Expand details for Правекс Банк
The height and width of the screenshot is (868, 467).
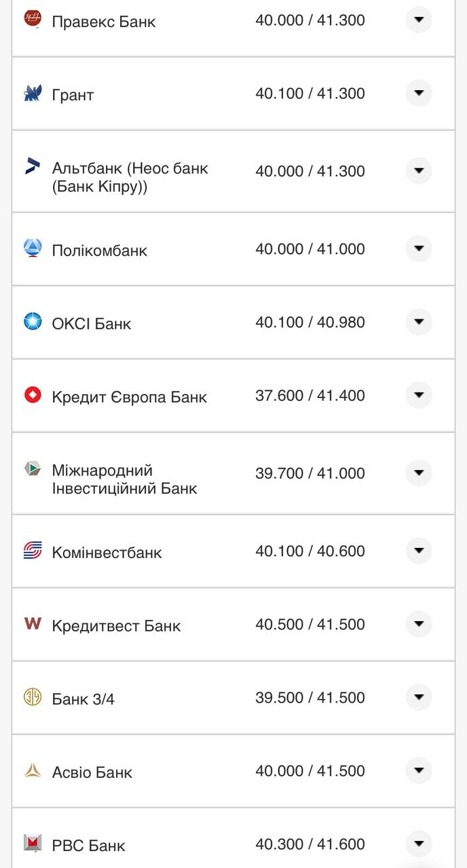[x=419, y=20]
